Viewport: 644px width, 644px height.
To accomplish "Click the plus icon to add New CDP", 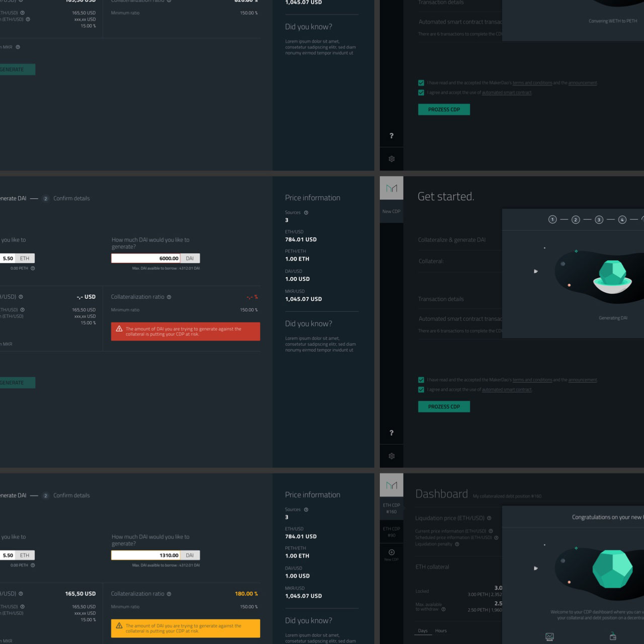I will (391, 552).
